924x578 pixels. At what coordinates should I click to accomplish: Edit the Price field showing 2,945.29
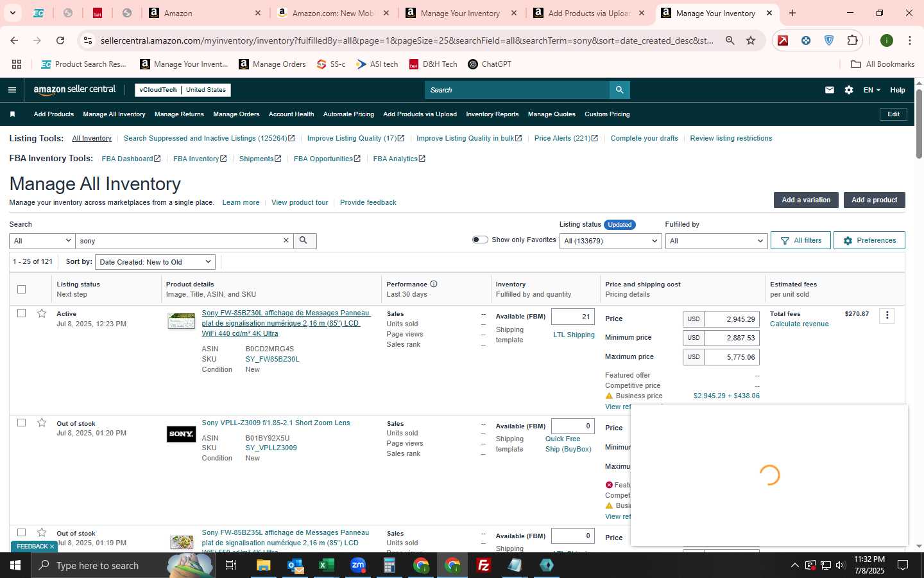point(732,319)
